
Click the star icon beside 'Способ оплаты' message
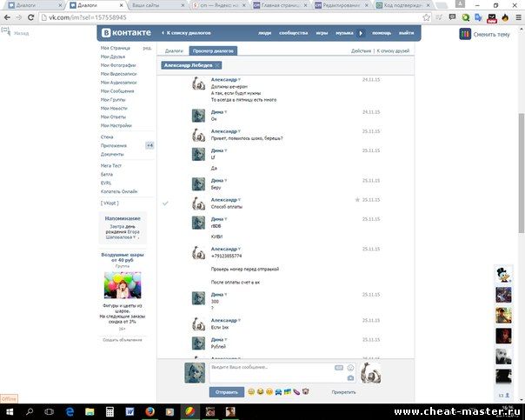[357, 200]
